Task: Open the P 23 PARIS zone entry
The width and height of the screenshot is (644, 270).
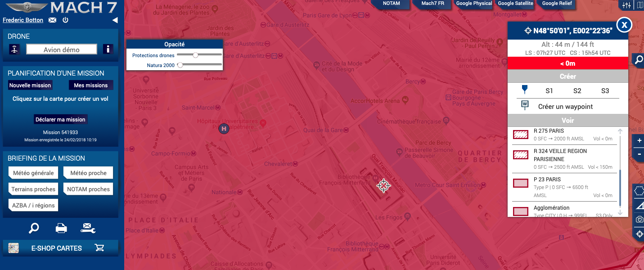Action: 565,187
